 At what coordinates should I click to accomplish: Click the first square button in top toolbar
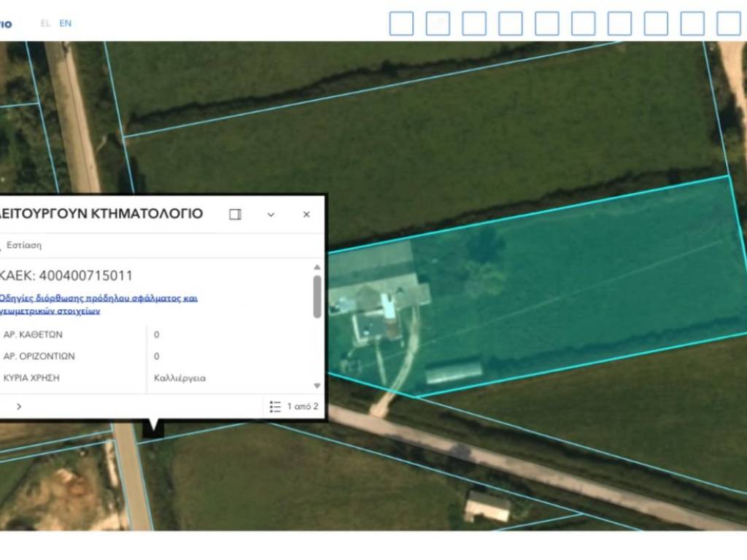401,23
